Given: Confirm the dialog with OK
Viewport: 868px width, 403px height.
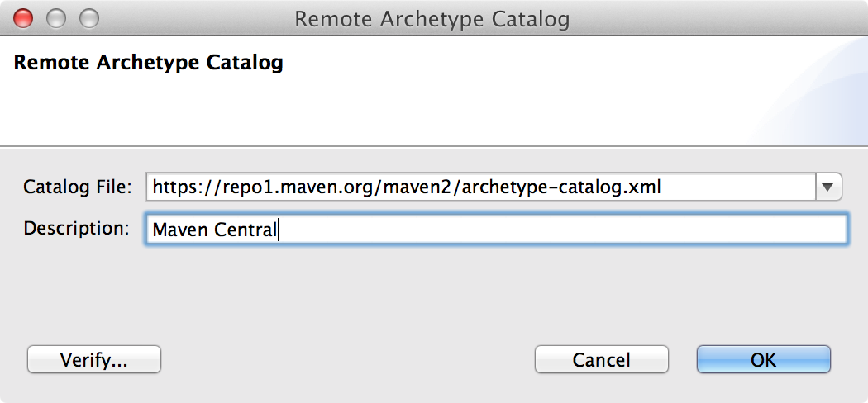Looking at the screenshot, I should (x=763, y=360).
